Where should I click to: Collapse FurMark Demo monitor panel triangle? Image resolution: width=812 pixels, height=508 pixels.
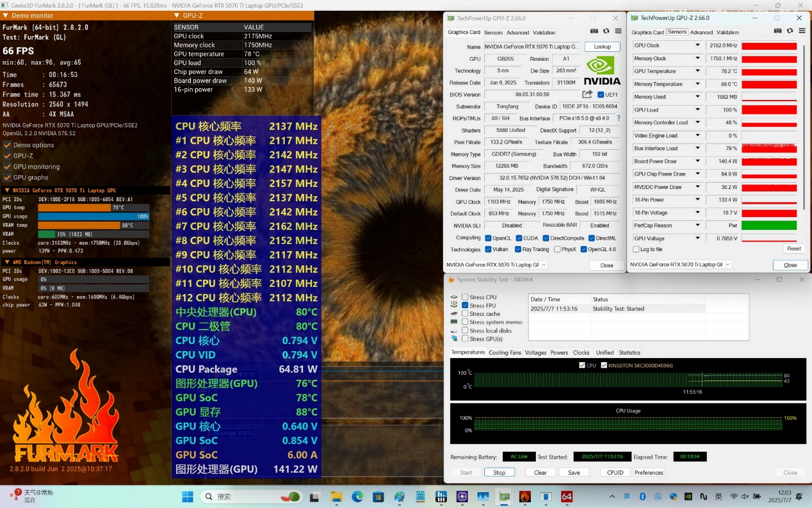click(x=6, y=15)
